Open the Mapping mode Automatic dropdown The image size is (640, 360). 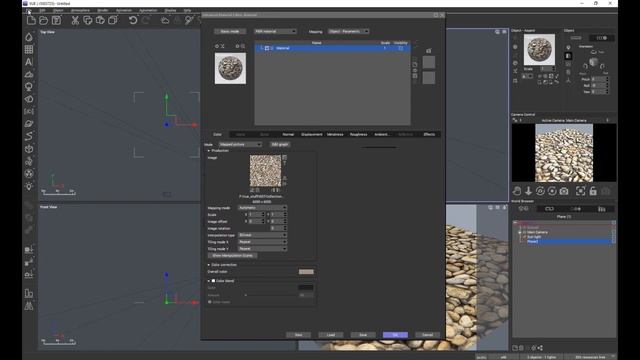point(262,208)
